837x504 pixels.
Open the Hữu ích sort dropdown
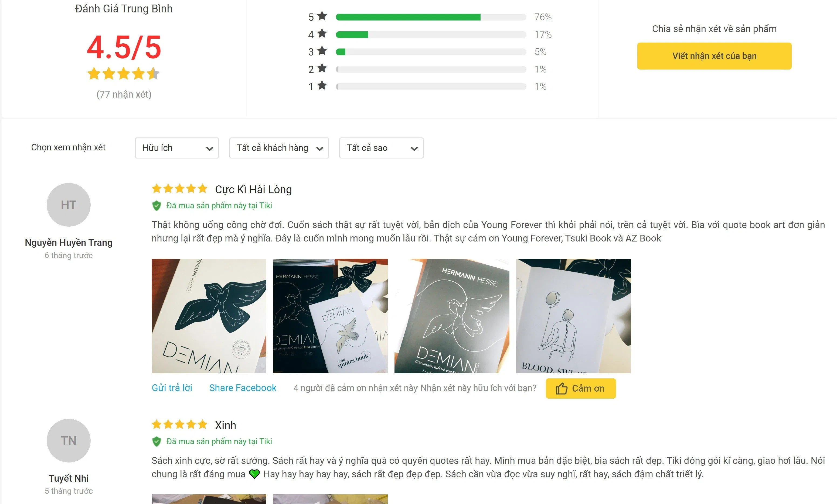coord(177,148)
